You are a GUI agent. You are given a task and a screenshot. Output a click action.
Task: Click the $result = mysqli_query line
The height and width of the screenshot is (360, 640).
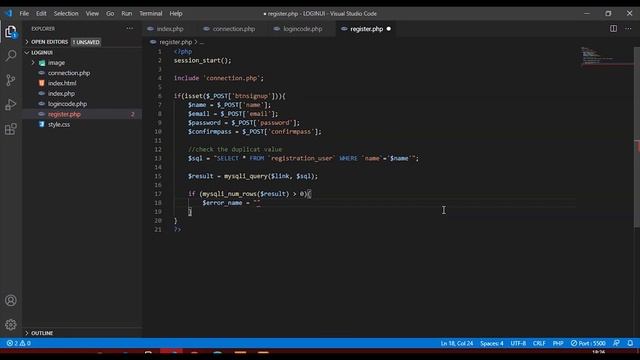click(253, 176)
